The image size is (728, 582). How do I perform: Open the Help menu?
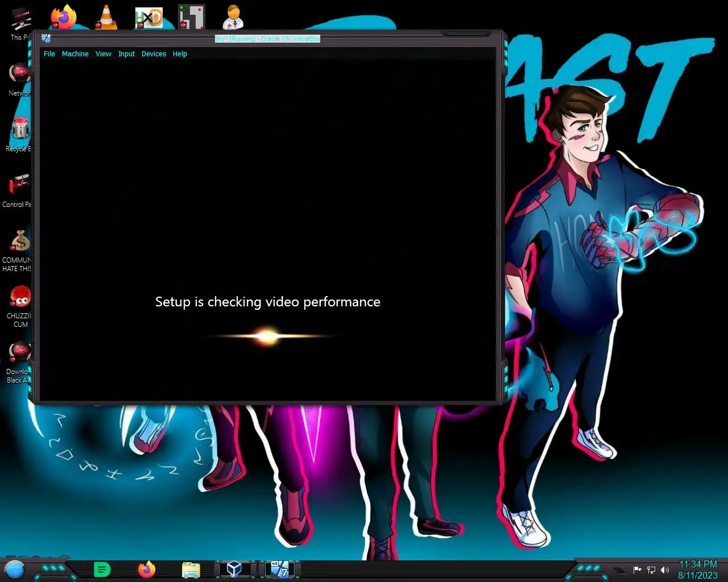tap(180, 54)
